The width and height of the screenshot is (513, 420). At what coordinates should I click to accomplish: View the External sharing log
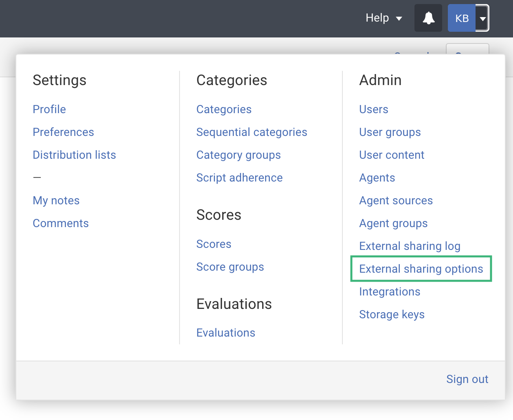(410, 246)
